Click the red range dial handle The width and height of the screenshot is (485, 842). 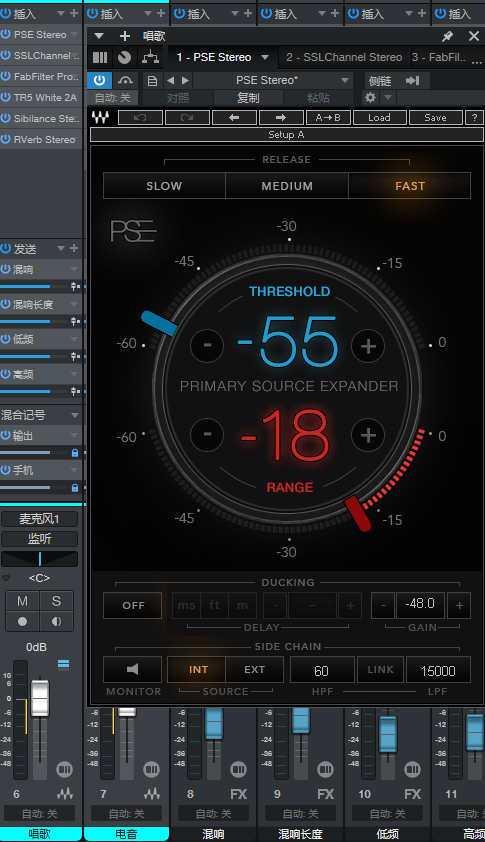358,514
